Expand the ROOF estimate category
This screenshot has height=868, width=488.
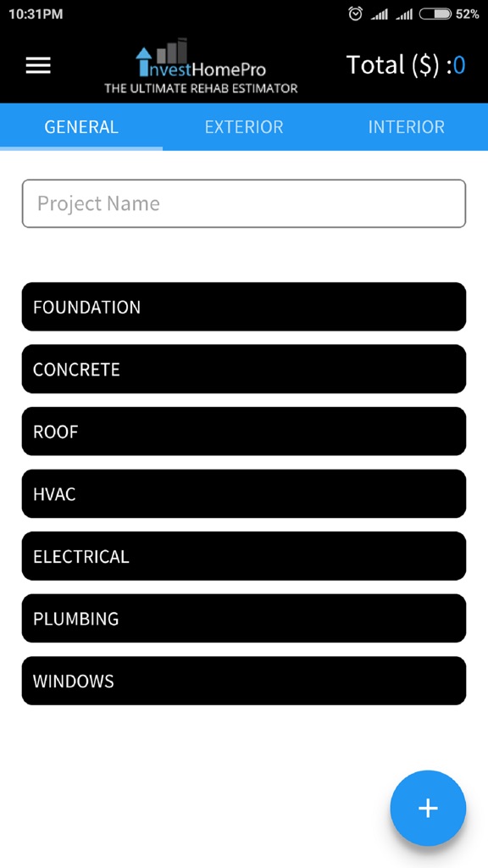(244, 431)
